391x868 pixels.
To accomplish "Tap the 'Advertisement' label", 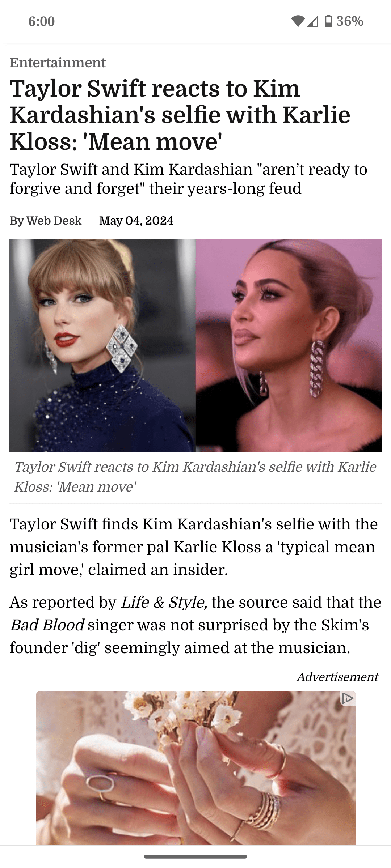I will coord(337,677).
